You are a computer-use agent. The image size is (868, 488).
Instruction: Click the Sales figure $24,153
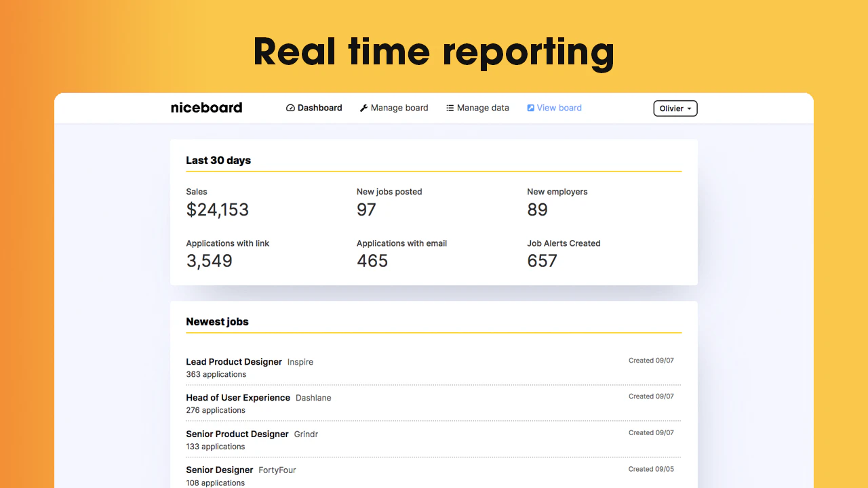point(218,210)
